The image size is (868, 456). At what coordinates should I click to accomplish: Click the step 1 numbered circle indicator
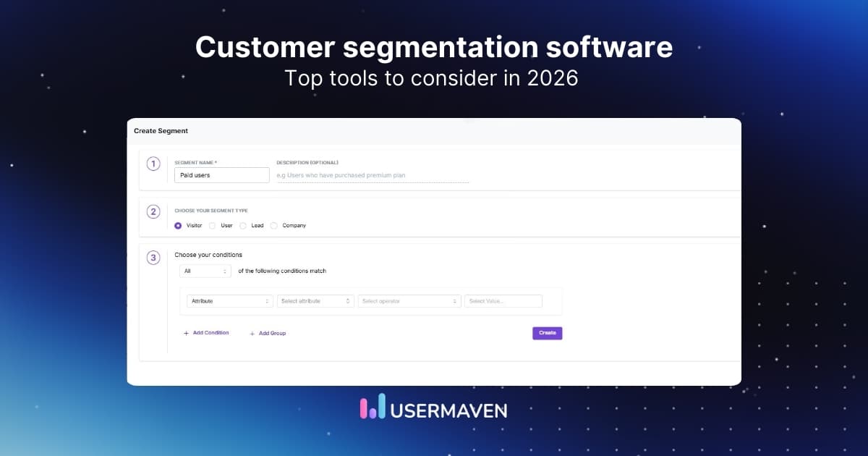tap(153, 164)
